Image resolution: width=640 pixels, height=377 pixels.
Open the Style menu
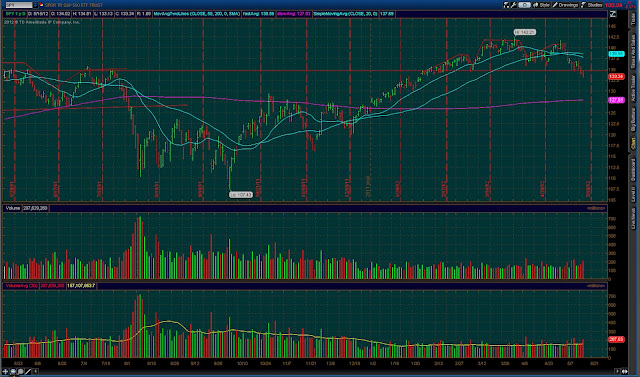(541, 5)
